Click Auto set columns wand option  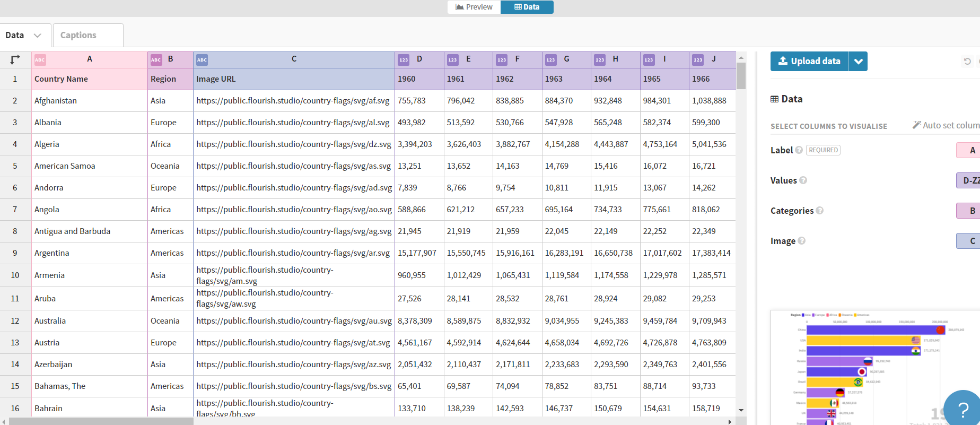point(946,125)
